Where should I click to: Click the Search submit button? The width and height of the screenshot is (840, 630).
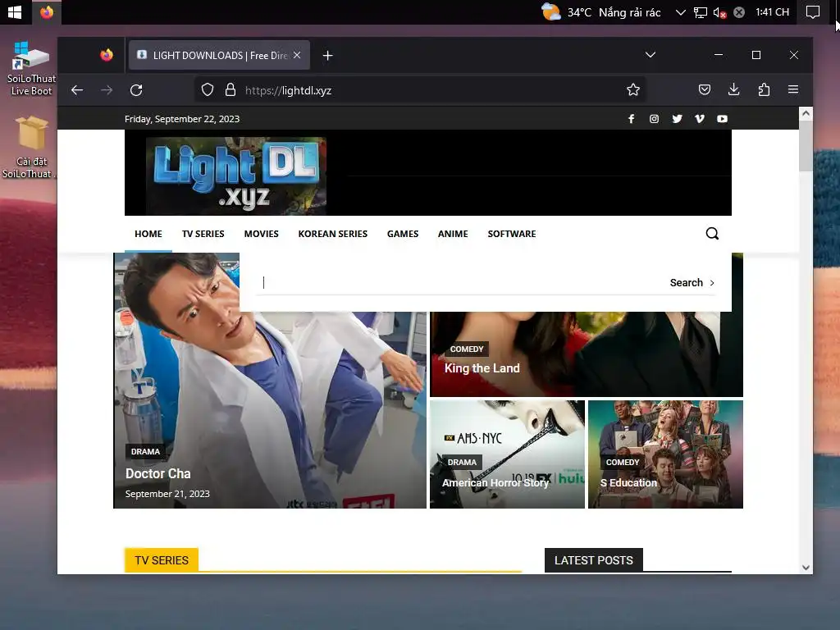(692, 283)
